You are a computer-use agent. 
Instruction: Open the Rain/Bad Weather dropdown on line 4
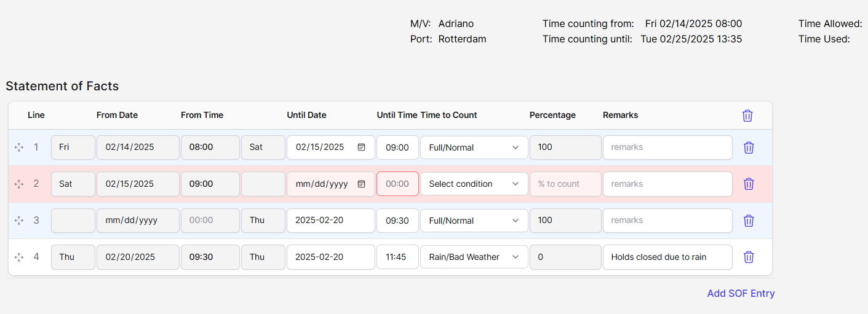coord(474,257)
